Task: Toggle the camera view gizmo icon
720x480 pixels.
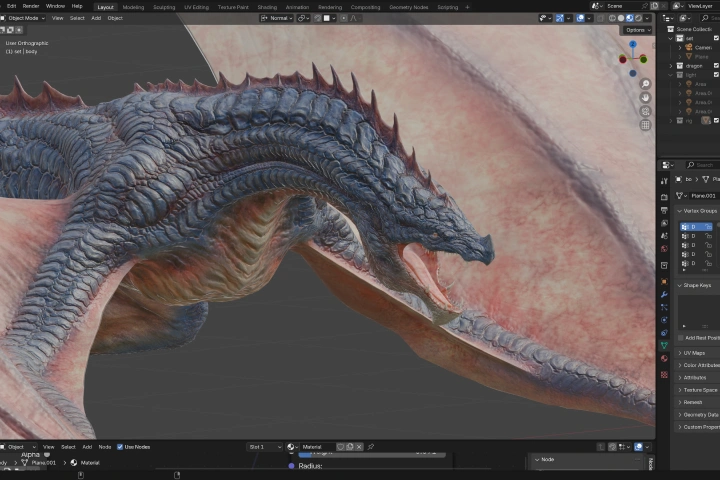Action: (645, 111)
